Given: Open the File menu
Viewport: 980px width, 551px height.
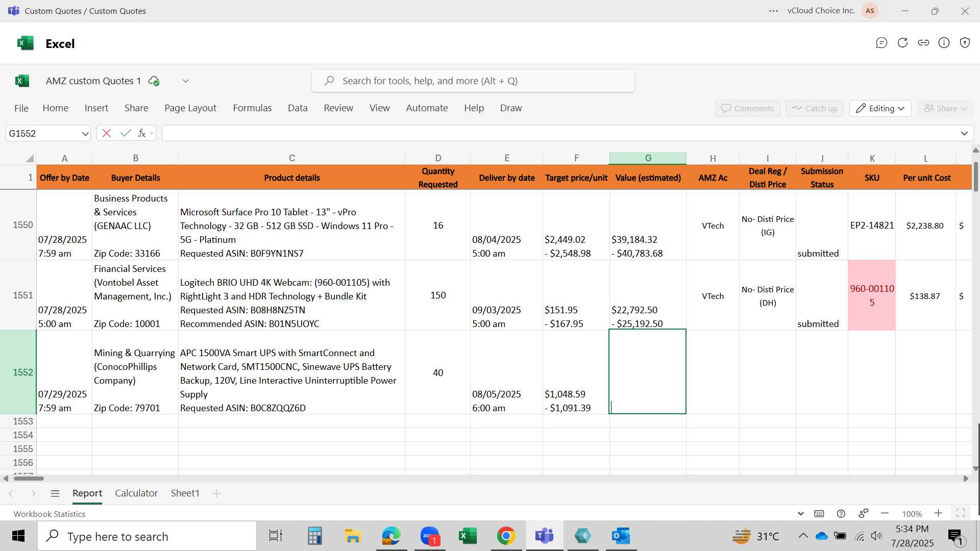Looking at the screenshot, I should point(21,108).
